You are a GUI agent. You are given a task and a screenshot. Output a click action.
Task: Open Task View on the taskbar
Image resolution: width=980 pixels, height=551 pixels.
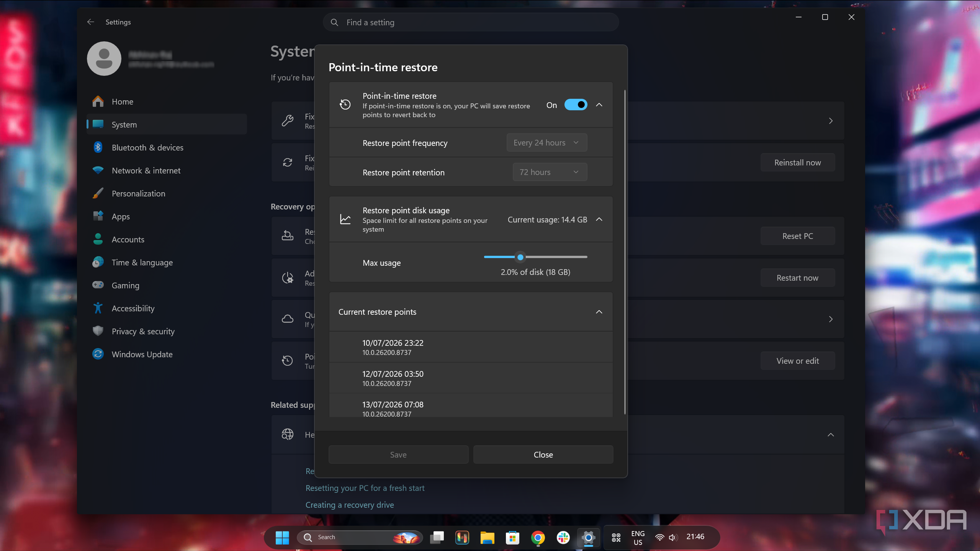(437, 538)
